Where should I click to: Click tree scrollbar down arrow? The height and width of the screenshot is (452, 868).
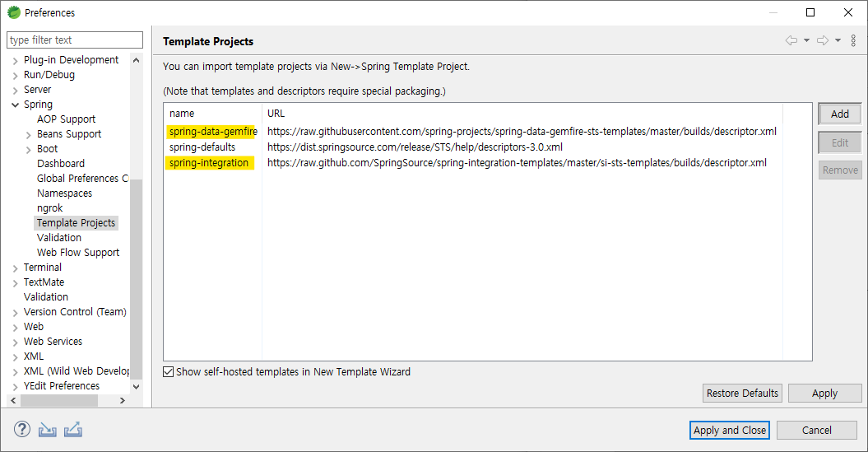click(x=137, y=387)
